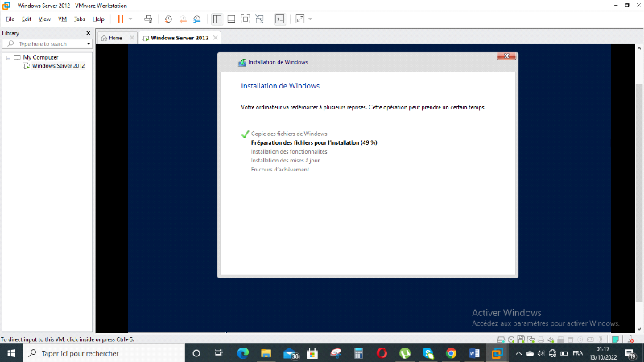Click the Unity mode toolbar icon

tap(260, 19)
